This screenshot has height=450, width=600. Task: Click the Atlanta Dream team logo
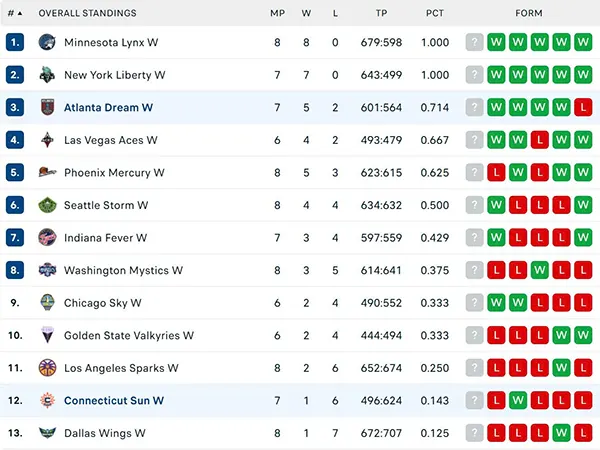pyautogui.click(x=47, y=107)
